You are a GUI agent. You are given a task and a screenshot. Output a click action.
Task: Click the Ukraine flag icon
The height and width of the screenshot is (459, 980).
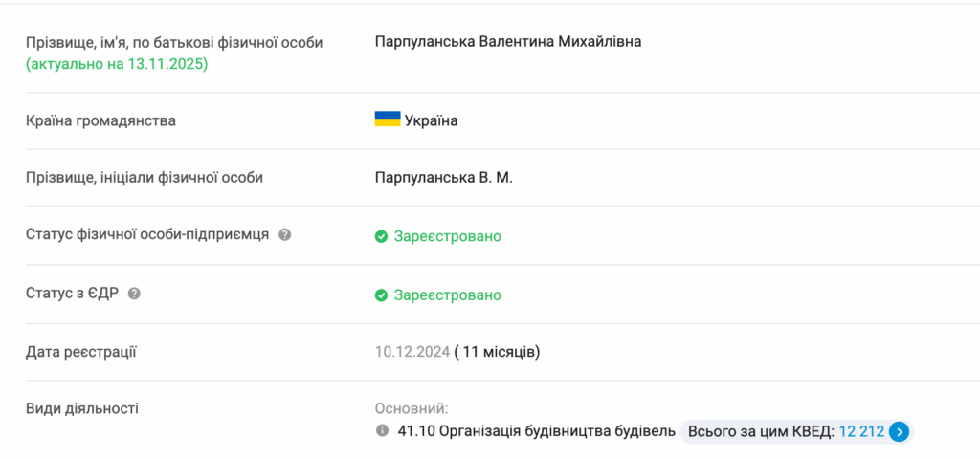click(387, 120)
